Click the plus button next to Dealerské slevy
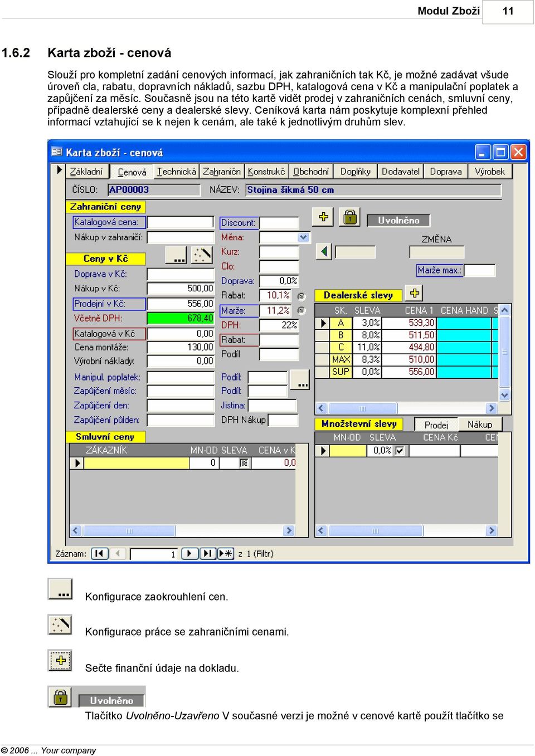This screenshot has height=756, width=535. pos(415,293)
